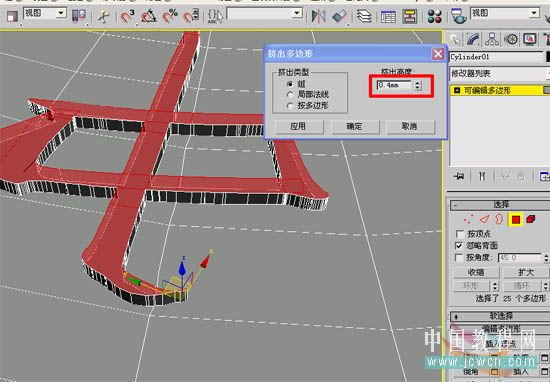Expand the 软选择 rollout header
550x382 pixels.
(x=500, y=316)
